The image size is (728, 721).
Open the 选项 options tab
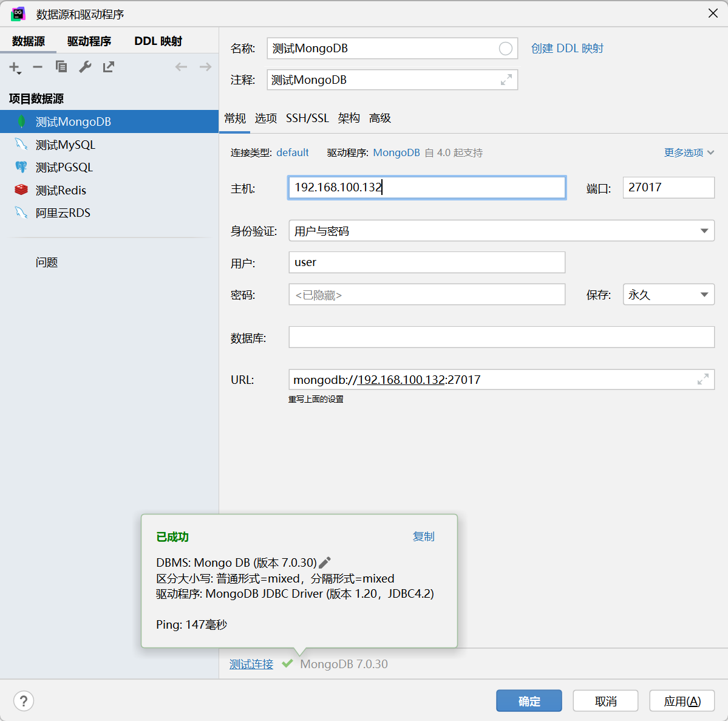pos(266,118)
